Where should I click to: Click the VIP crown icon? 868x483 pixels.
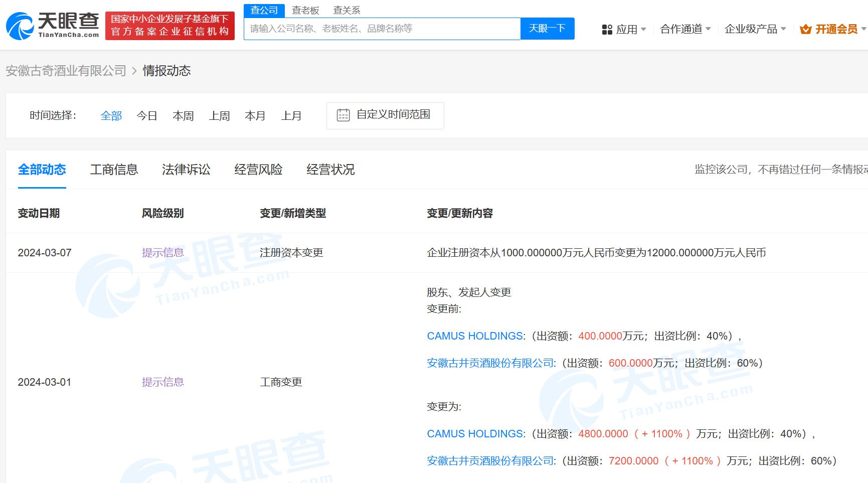point(806,29)
